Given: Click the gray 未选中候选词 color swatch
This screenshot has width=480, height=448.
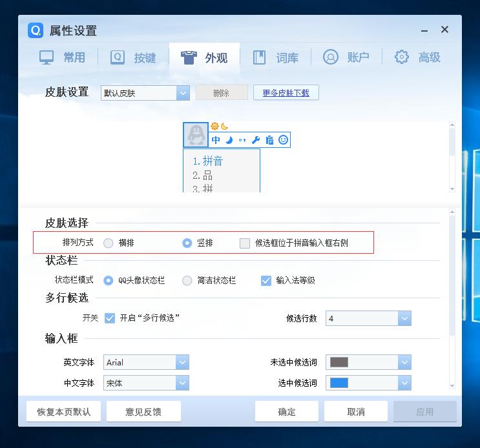Looking at the screenshot, I should (x=339, y=362).
